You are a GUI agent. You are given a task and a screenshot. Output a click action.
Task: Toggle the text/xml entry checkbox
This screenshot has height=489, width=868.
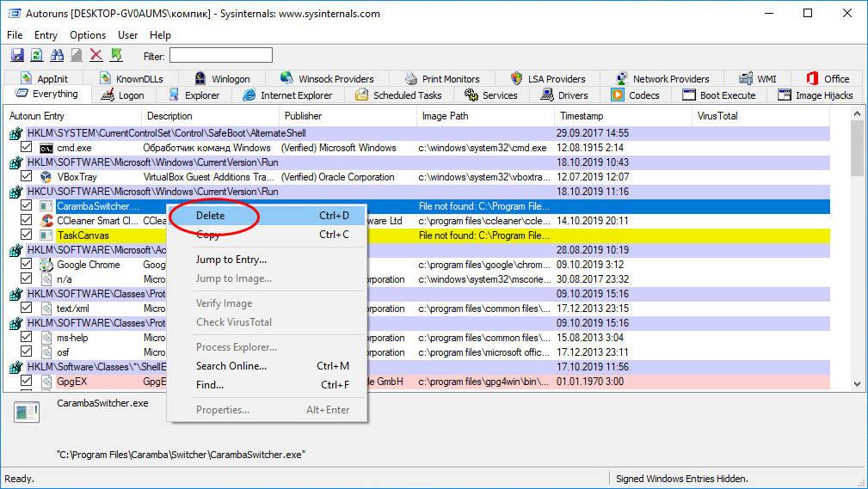point(26,308)
